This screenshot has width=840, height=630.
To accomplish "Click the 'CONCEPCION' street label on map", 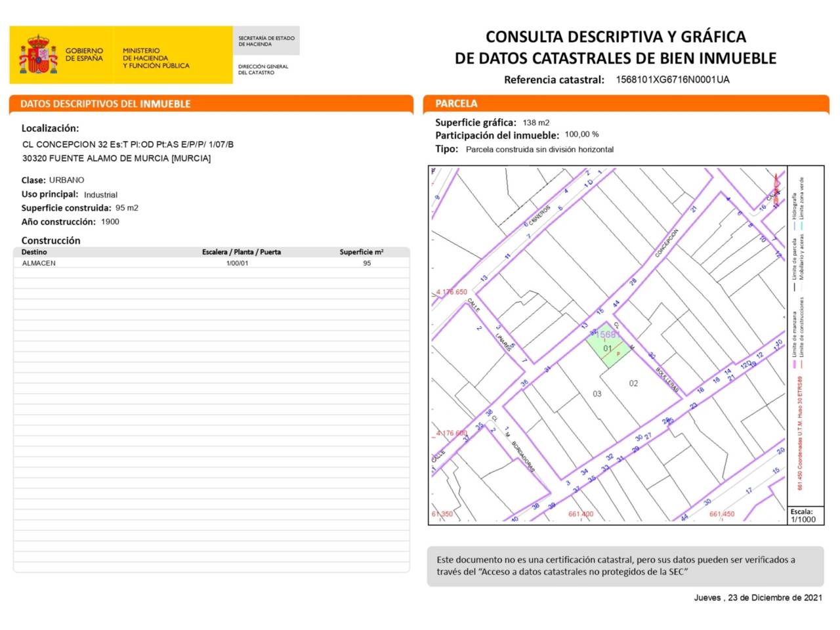I will coord(667,243).
